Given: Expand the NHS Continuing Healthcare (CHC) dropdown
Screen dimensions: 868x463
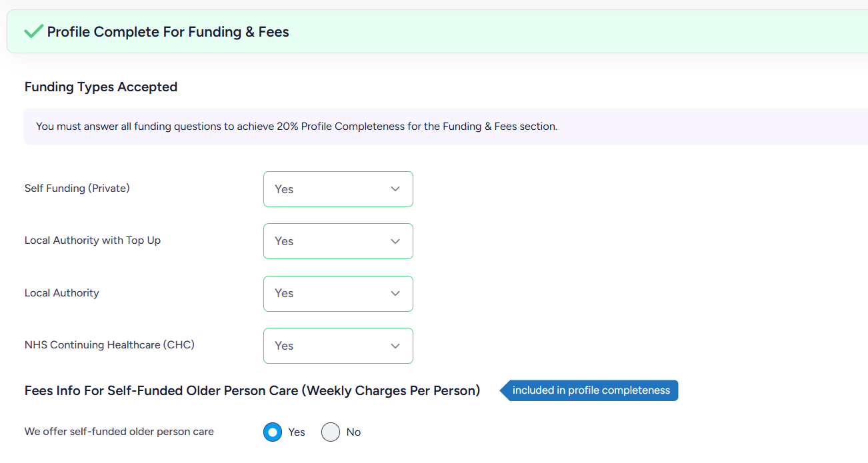Looking at the screenshot, I should tap(338, 346).
